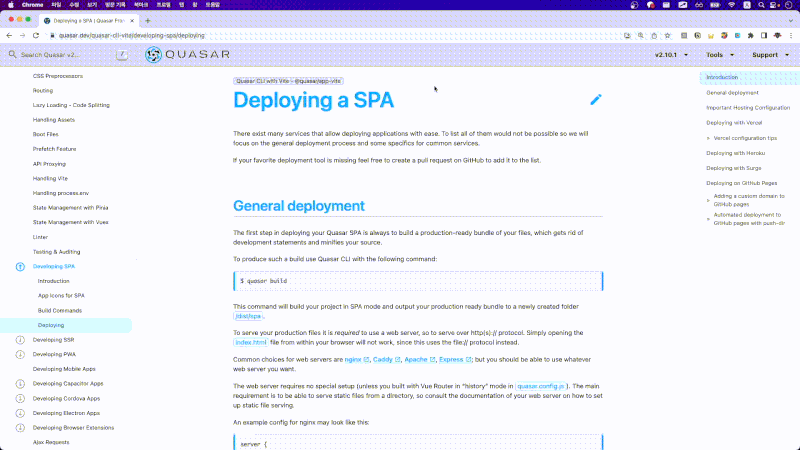This screenshot has height=450, width=800.
Task: Open State Management with Pinia
Action: pos(70,208)
